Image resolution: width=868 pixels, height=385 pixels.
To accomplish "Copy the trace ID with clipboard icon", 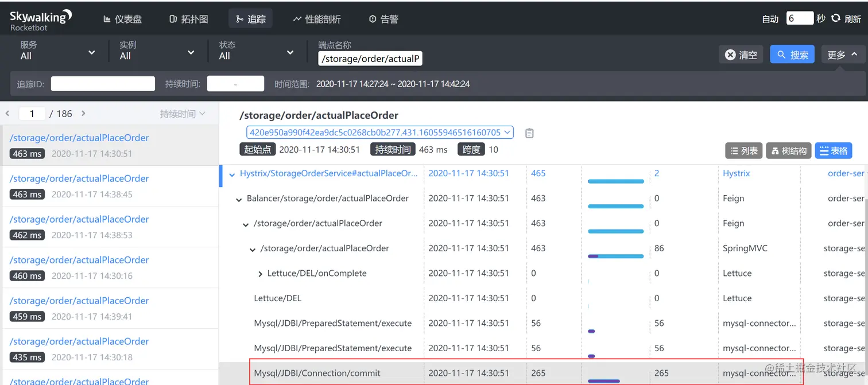I will 529,133.
